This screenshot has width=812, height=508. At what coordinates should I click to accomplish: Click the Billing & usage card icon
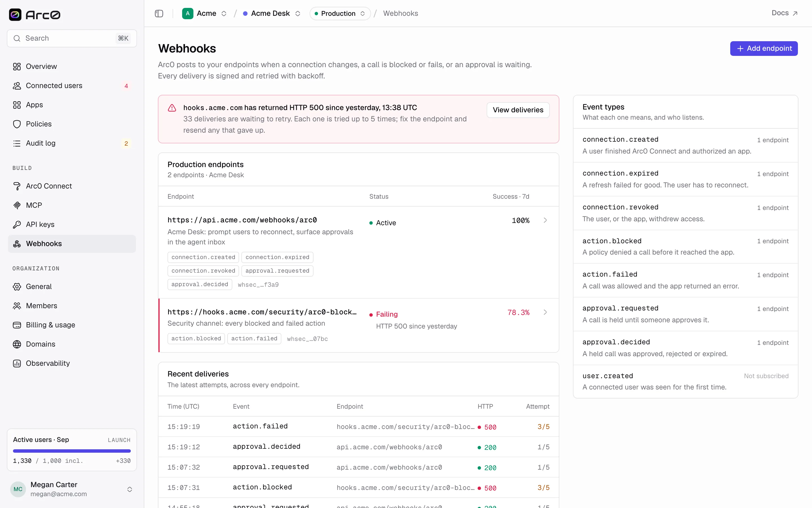pos(17,325)
